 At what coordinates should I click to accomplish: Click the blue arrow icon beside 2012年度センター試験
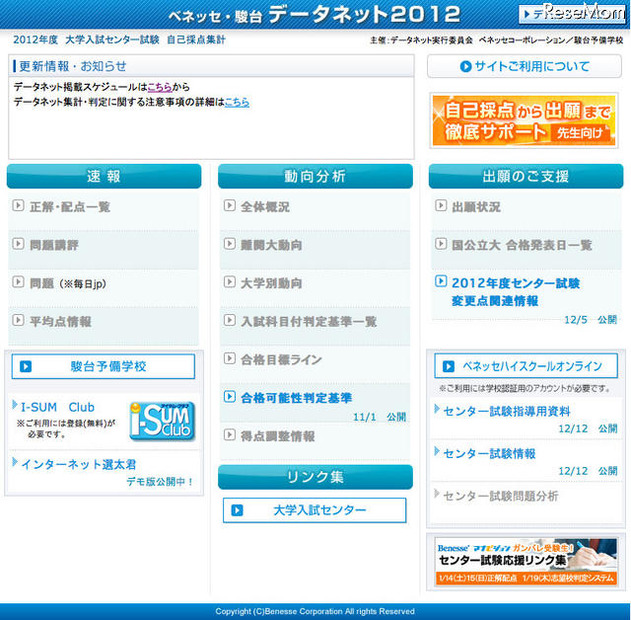[x=441, y=281]
